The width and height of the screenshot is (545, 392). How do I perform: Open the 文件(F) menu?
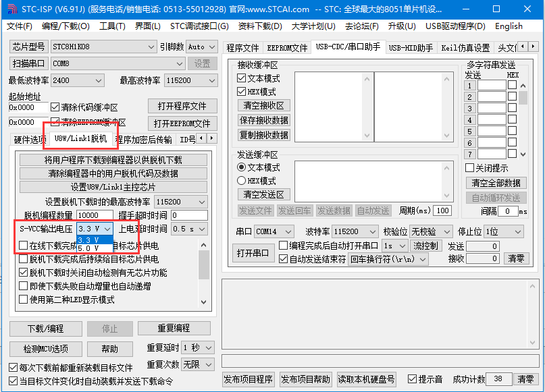coord(20,26)
